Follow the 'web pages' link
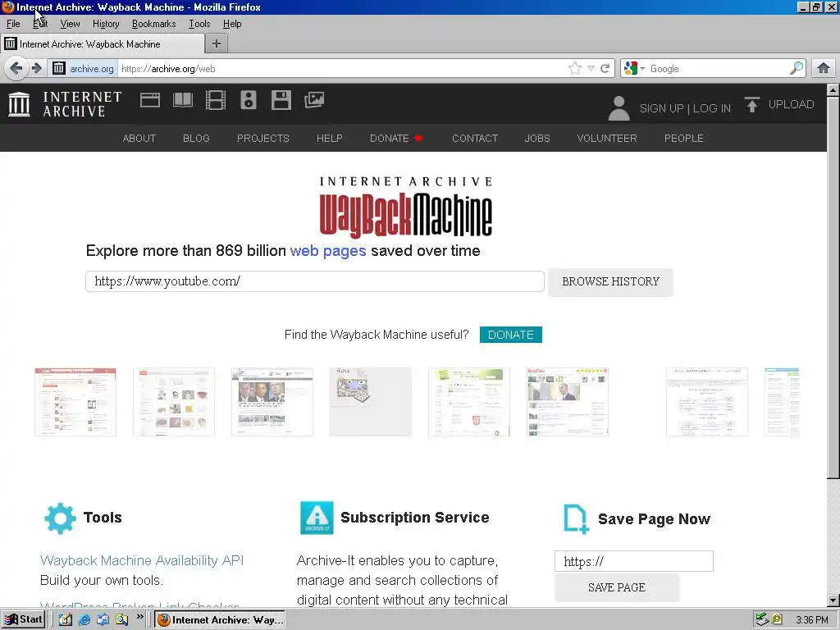Viewport: 840px width, 630px height. pos(328,251)
